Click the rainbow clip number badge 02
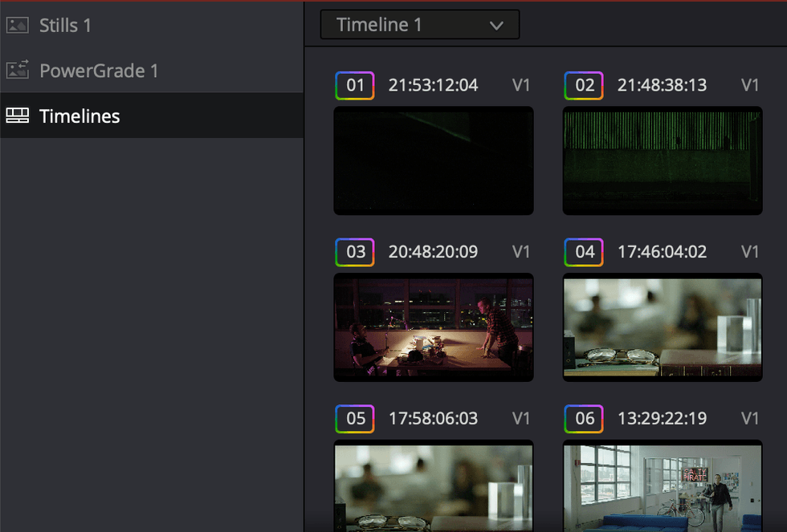The width and height of the screenshot is (787, 532). pos(584,85)
